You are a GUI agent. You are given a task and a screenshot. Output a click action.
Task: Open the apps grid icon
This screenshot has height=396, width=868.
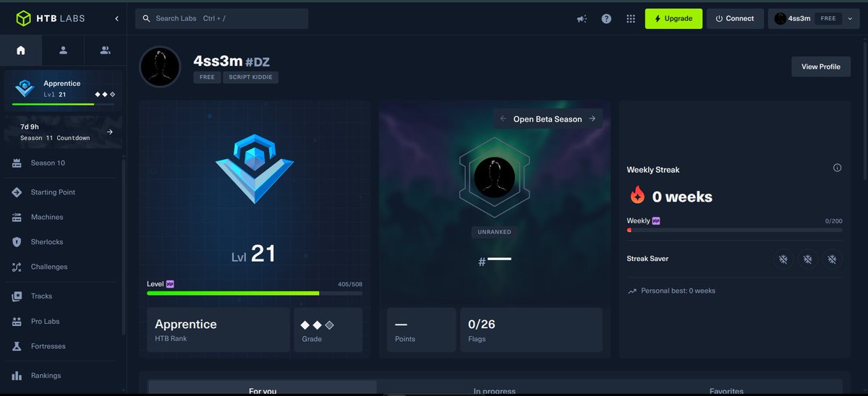point(631,19)
